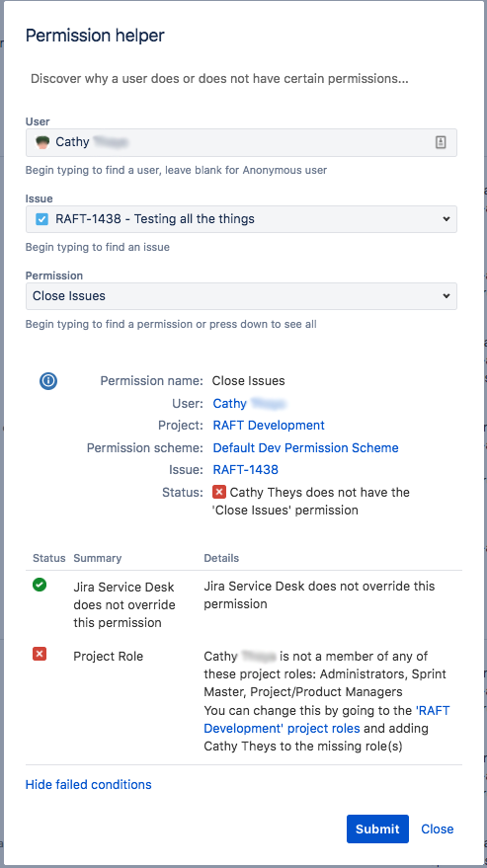The height and width of the screenshot is (868, 487).
Task: Click 'Begin typing to find an issue' hint
Action: click(98, 248)
